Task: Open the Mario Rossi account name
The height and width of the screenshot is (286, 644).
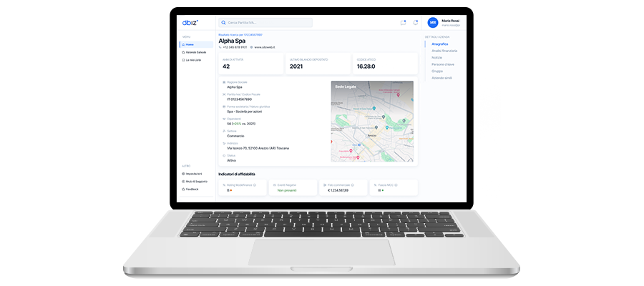Action: [x=451, y=21]
